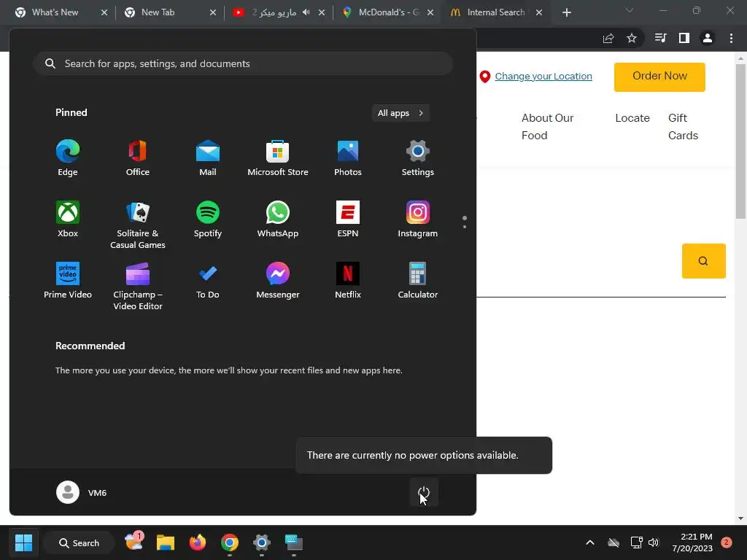Open Solitaire & Casual Games
Image resolution: width=747 pixels, height=560 pixels.
[138, 225]
